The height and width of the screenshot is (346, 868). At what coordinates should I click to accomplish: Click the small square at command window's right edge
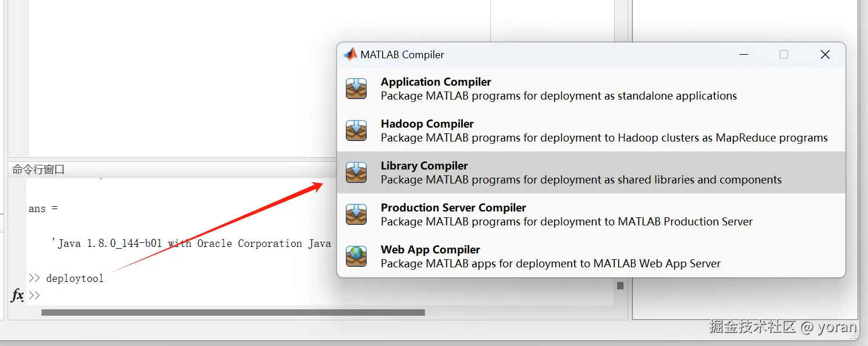pyautogui.click(x=620, y=285)
